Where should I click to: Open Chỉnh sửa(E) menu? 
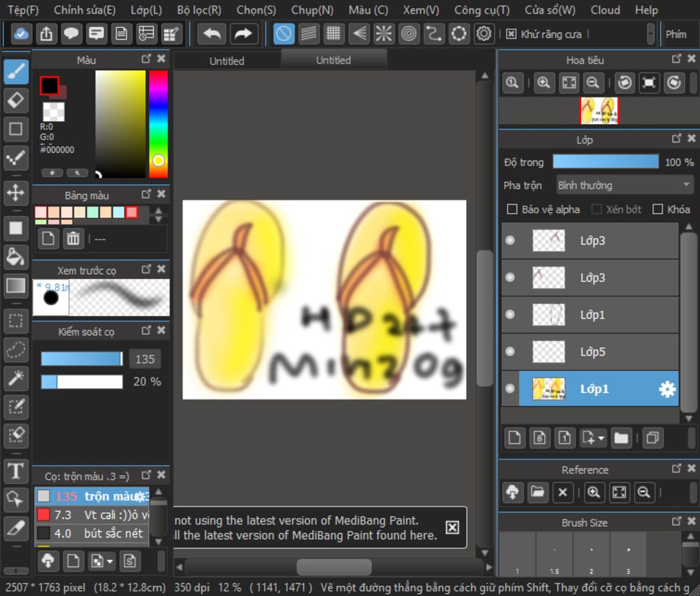pos(84,10)
